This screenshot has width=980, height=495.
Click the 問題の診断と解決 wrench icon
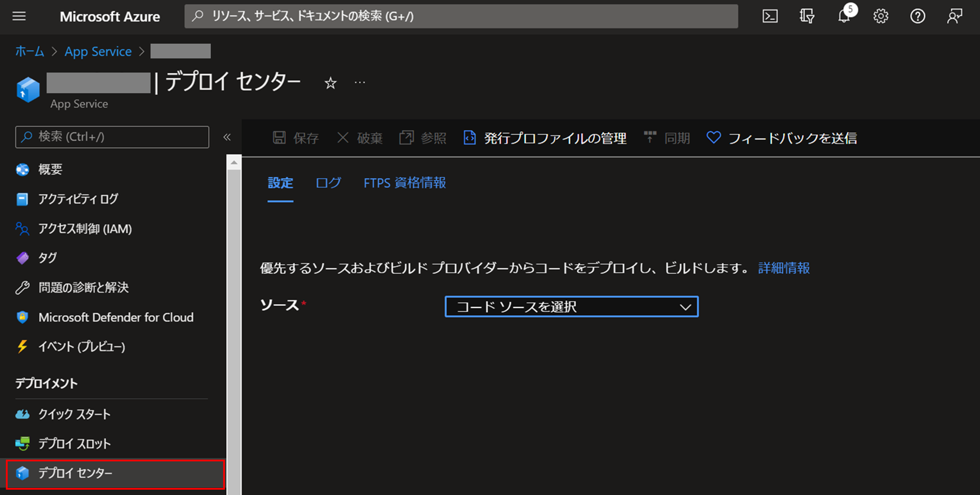coord(23,287)
